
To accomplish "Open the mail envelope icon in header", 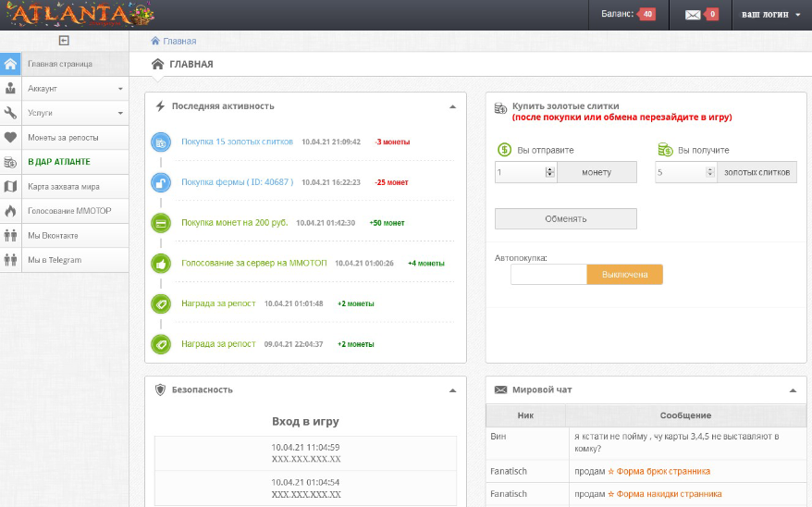I will pos(693,15).
